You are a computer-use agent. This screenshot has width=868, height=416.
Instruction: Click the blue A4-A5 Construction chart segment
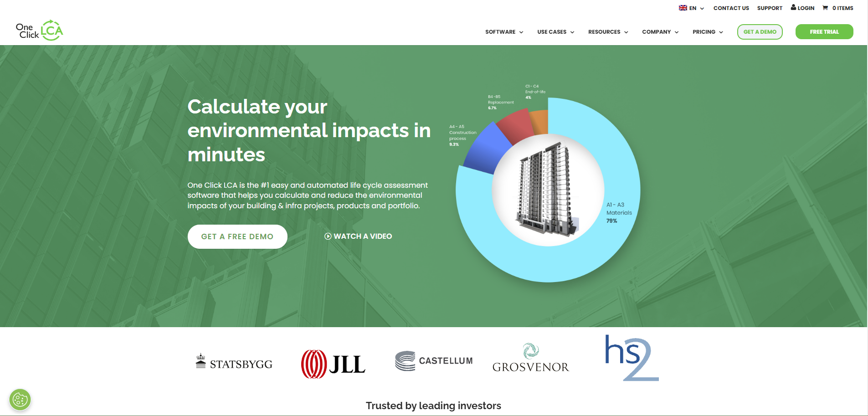pos(488,148)
